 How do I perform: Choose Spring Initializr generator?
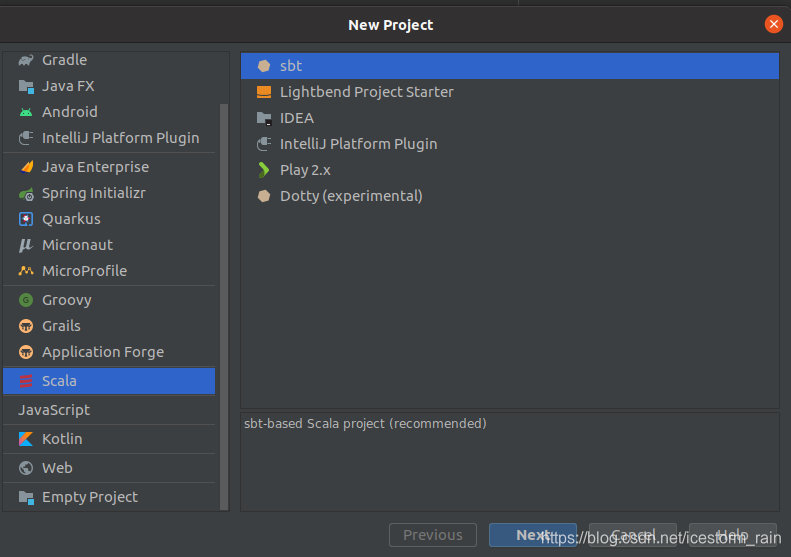[x=109, y=193]
